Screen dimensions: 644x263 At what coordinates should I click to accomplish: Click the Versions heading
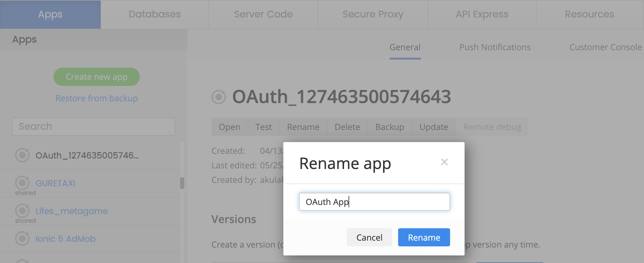(234, 219)
